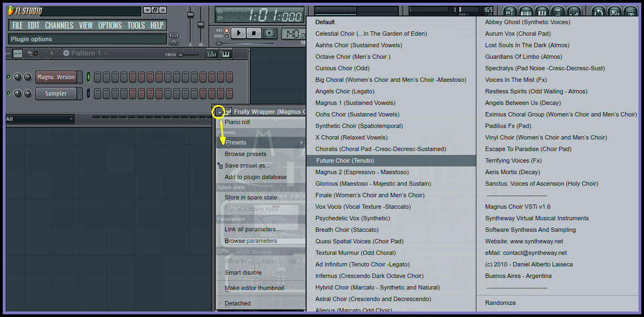Turn the Magnu..Version channel volume knob
Screen dimensions: 644x317
(x=27, y=77)
